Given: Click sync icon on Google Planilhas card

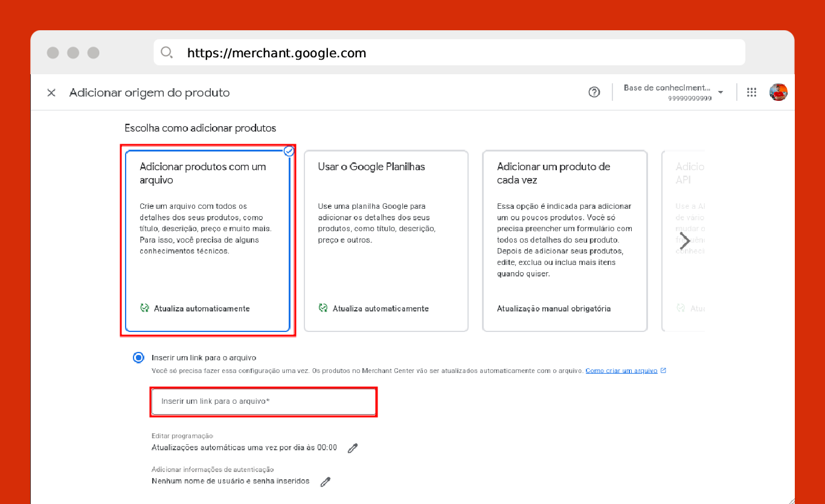Looking at the screenshot, I should coord(323,308).
